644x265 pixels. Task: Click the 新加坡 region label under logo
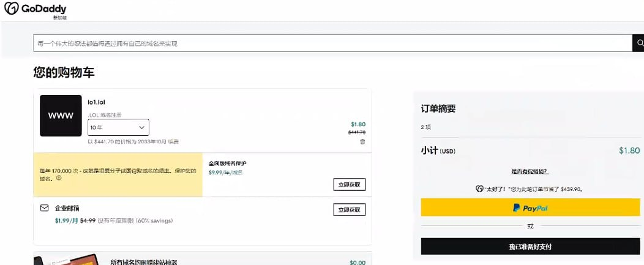(59, 18)
